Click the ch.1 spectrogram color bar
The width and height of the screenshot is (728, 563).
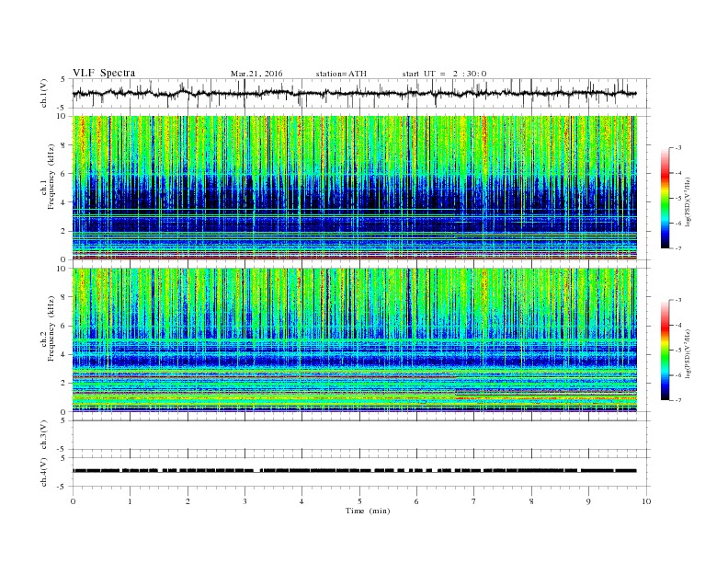pyautogui.click(x=665, y=199)
